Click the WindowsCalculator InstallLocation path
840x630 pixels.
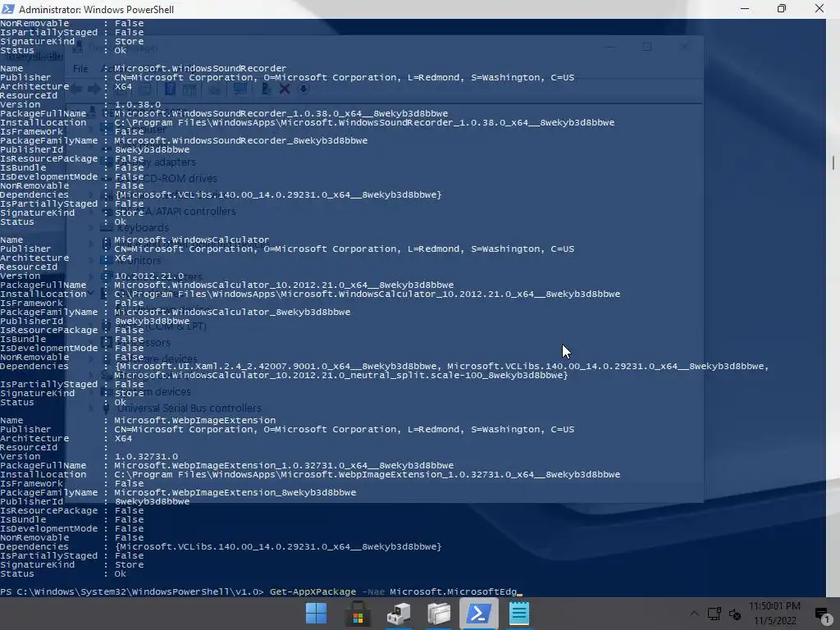[367, 294]
